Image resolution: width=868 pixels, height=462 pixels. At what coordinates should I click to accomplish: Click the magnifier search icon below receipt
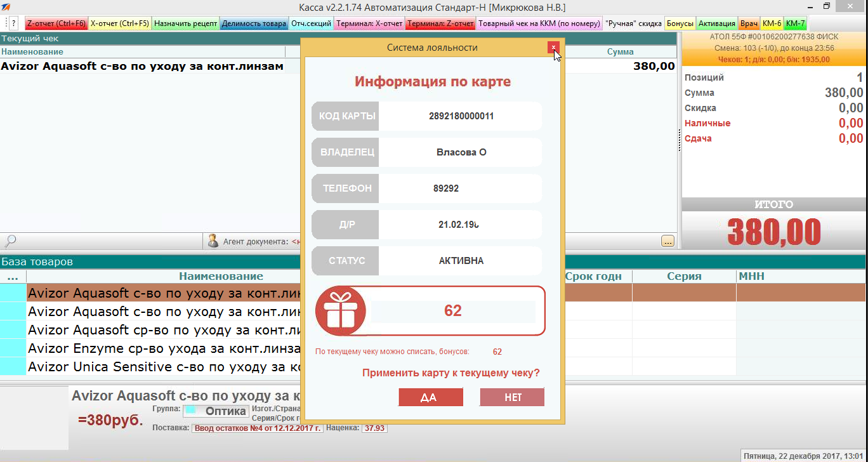(10, 241)
